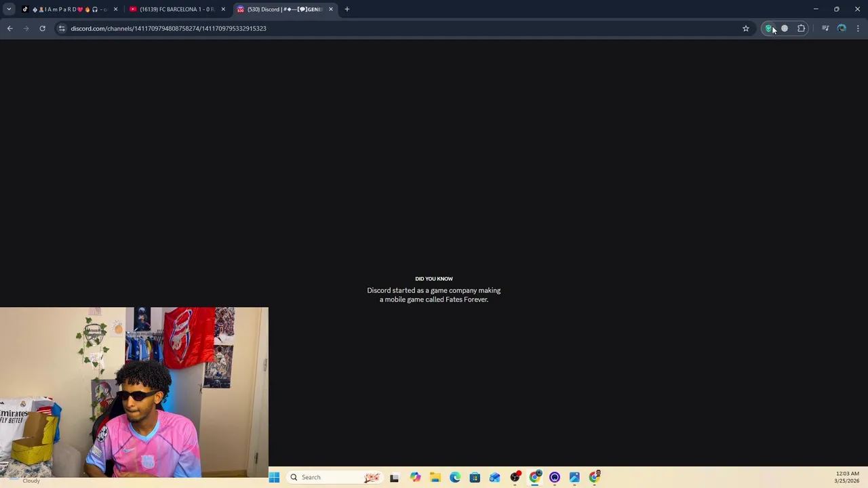The width and height of the screenshot is (868, 488).
Task: Open Outlook from the taskbar
Action: [495, 477]
